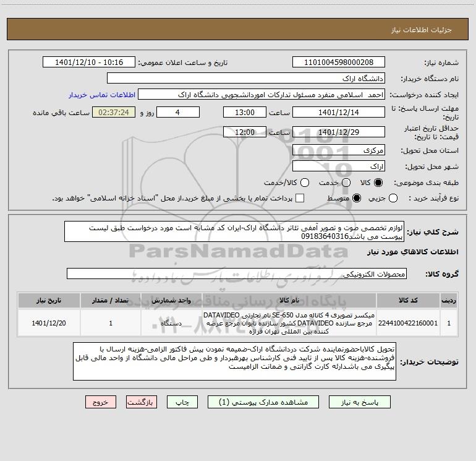Viewport: 476px width, 461px height.
Task: Click the DATAVIDEO SE-650 product name cell
Action: tap(289, 323)
